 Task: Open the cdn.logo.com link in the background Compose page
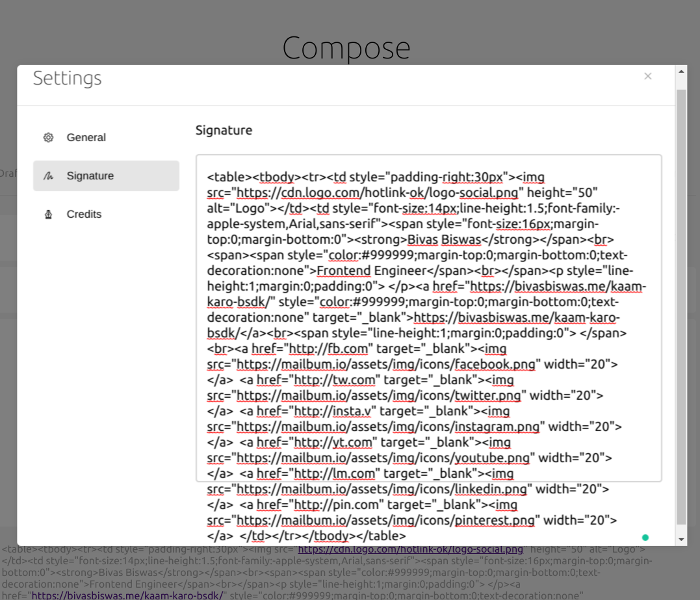coord(410,549)
